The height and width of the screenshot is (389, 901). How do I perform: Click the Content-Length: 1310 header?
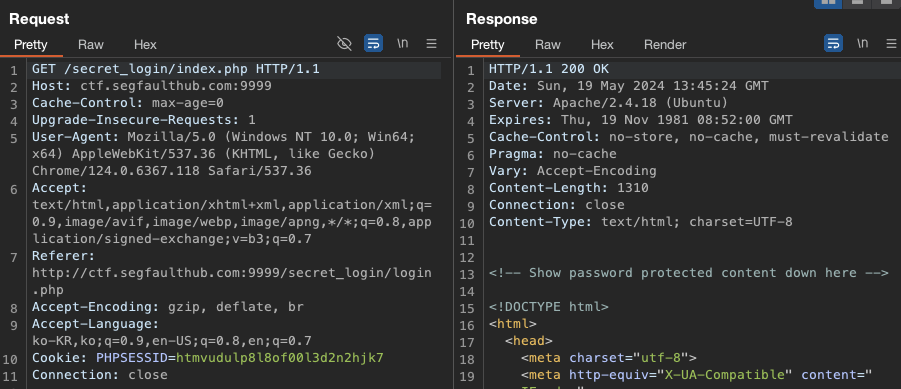568,188
